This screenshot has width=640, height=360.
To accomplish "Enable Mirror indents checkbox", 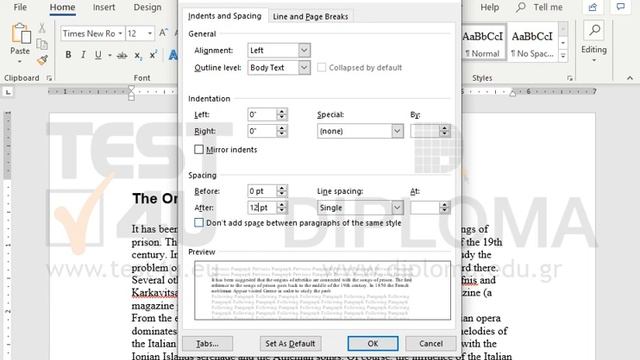I will 199,149.
